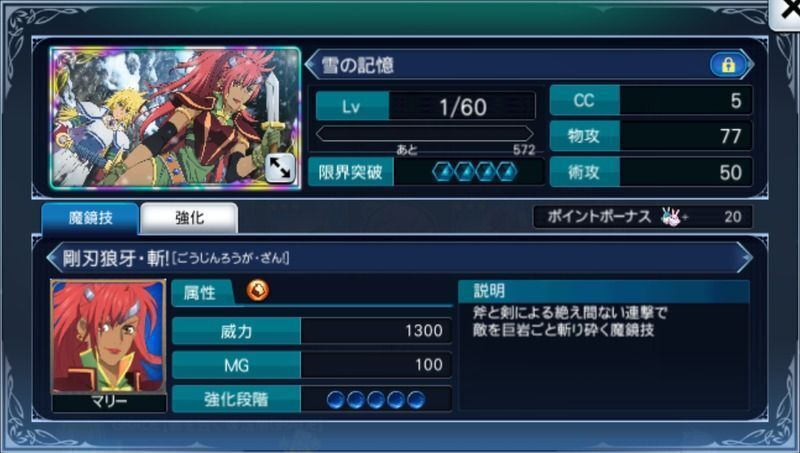The width and height of the screenshot is (800, 453).
Task: Click the orange fist attribute icon
Action: coord(258,291)
